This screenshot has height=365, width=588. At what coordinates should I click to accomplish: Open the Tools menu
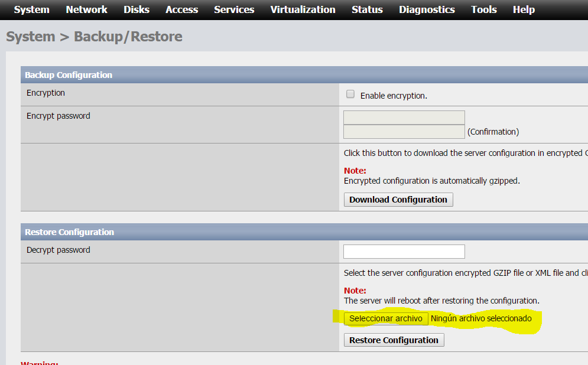484,9
